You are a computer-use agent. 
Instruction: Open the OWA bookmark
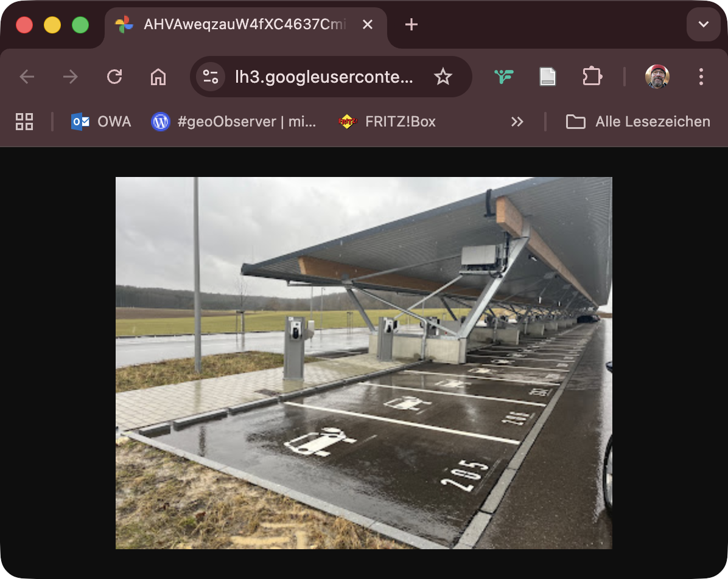[x=101, y=122]
